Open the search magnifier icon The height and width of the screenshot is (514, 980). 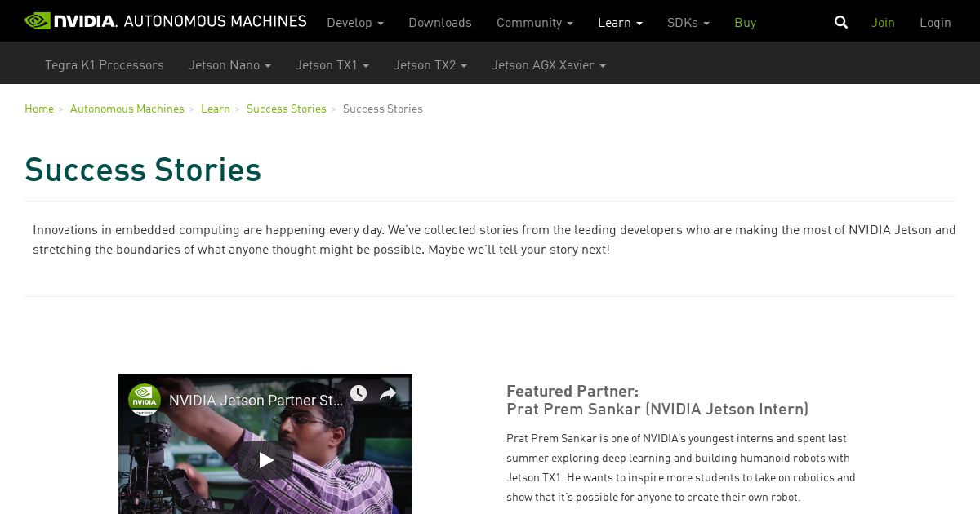click(x=841, y=22)
